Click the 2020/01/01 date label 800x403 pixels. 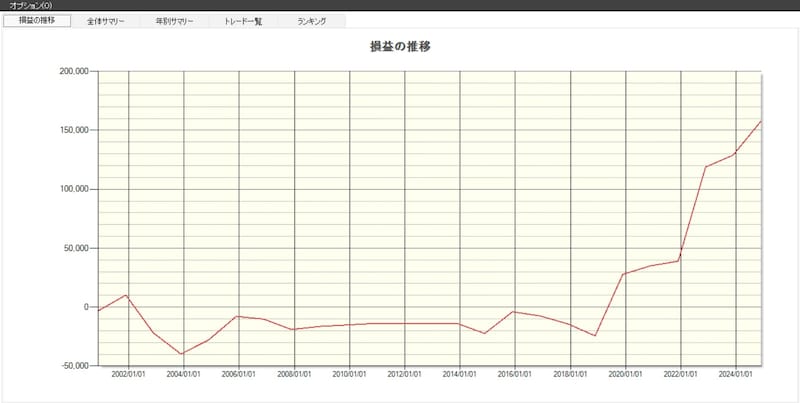tap(626, 373)
